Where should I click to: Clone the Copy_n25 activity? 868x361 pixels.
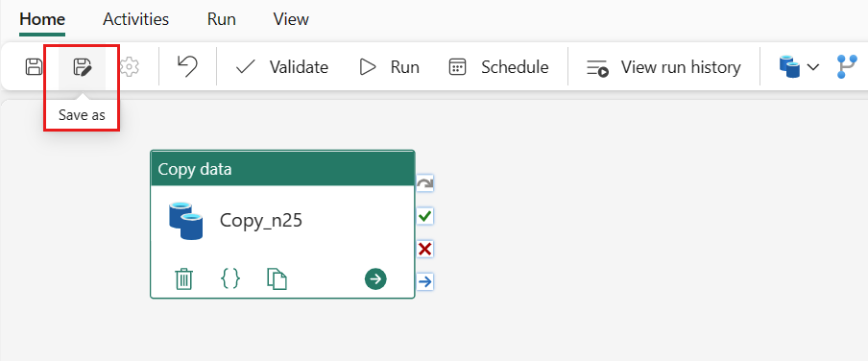tap(277, 279)
